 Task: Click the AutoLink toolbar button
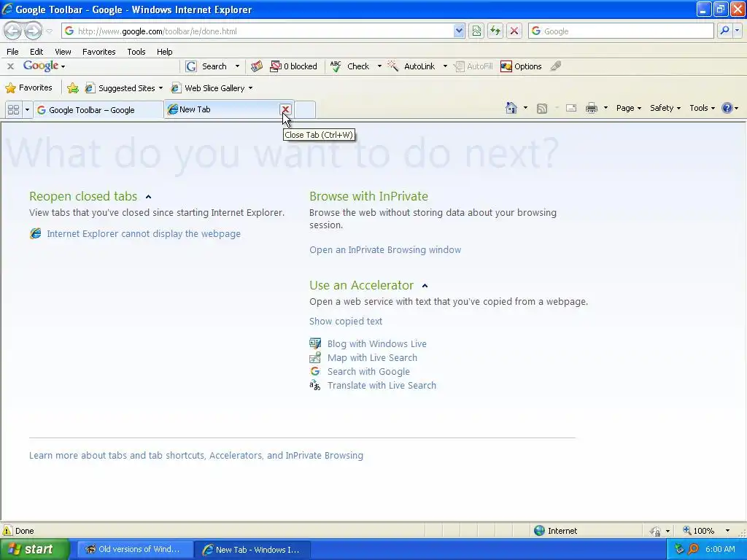pyautogui.click(x=411, y=66)
